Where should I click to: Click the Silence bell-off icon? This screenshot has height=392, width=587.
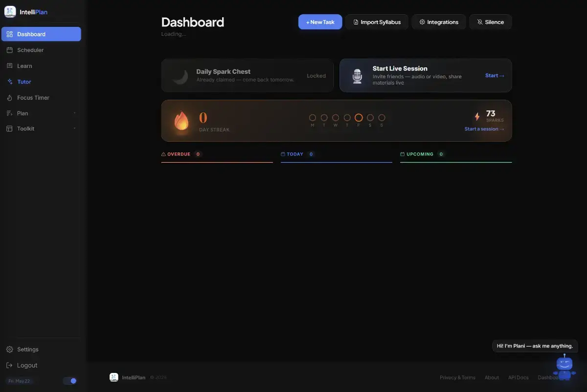coord(480,22)
